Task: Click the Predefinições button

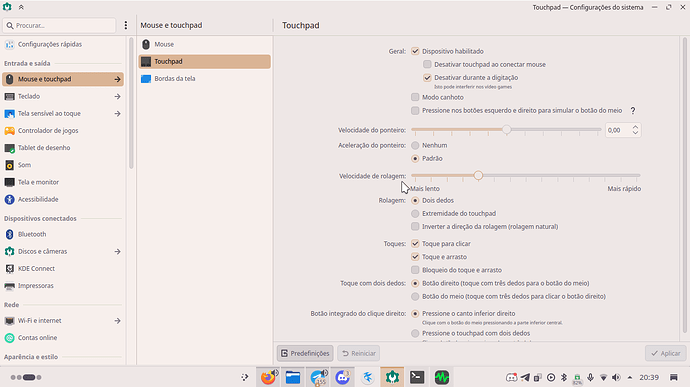Action: pyautogui.click(x=305, y=353)
